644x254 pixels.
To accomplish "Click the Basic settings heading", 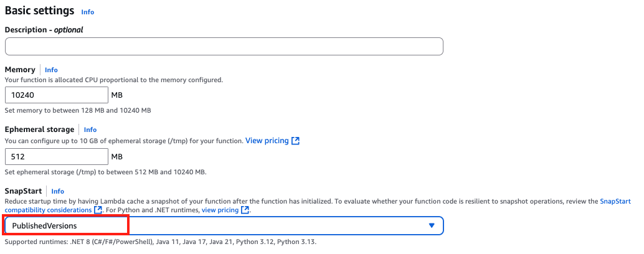I will coord(39,11).
